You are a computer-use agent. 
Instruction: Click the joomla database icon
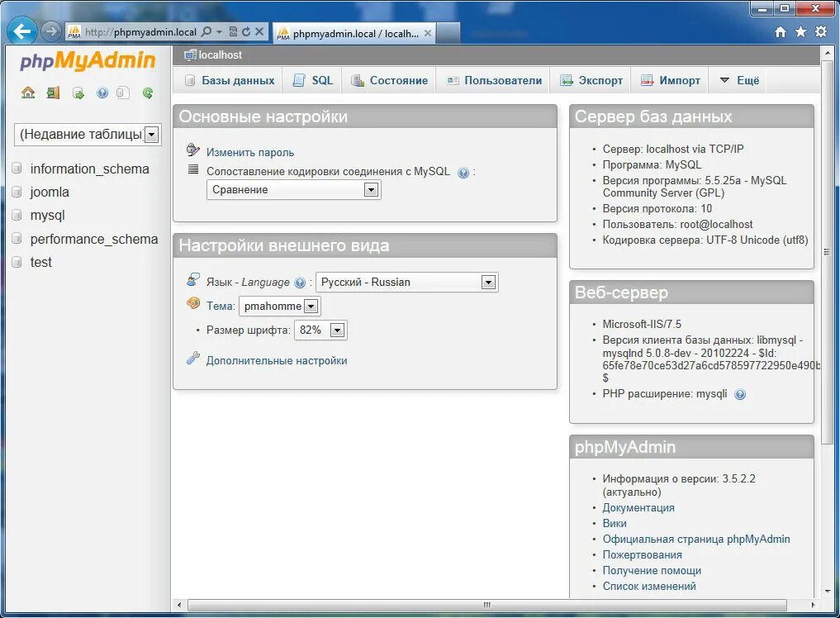(x=17, y=192)
